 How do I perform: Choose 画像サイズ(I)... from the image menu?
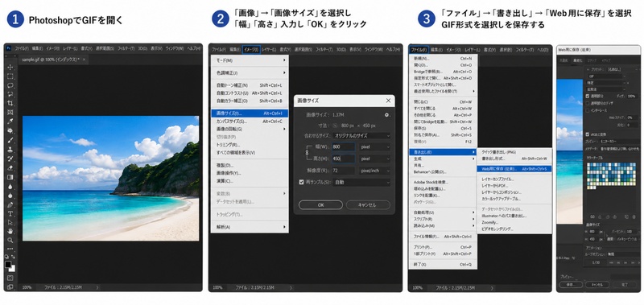(x=250, y=113)
